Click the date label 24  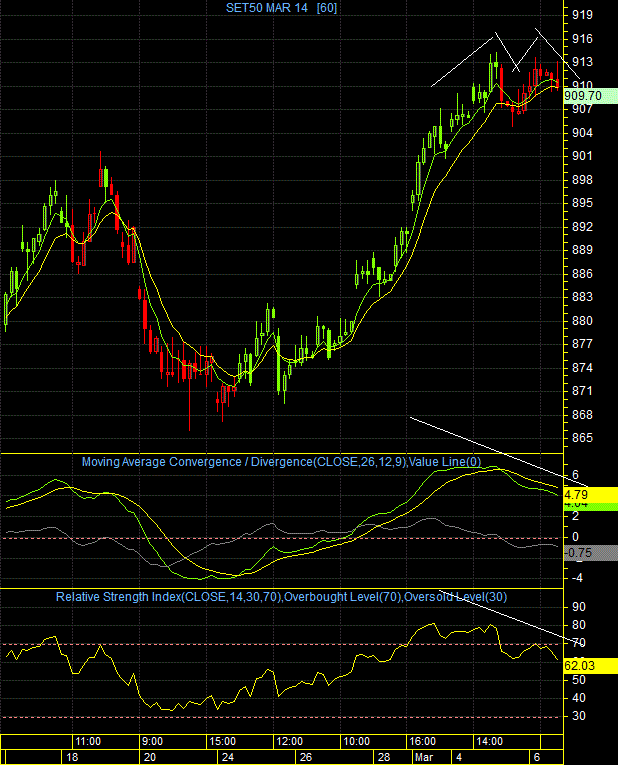tap(228, 757)
